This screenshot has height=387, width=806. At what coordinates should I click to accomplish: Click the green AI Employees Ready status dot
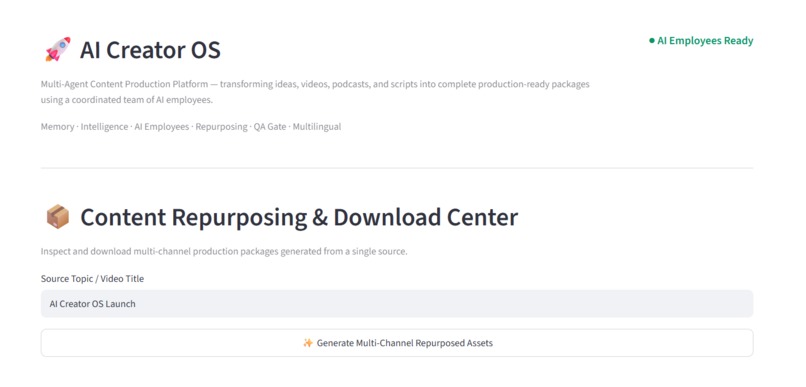coord(652,41)
